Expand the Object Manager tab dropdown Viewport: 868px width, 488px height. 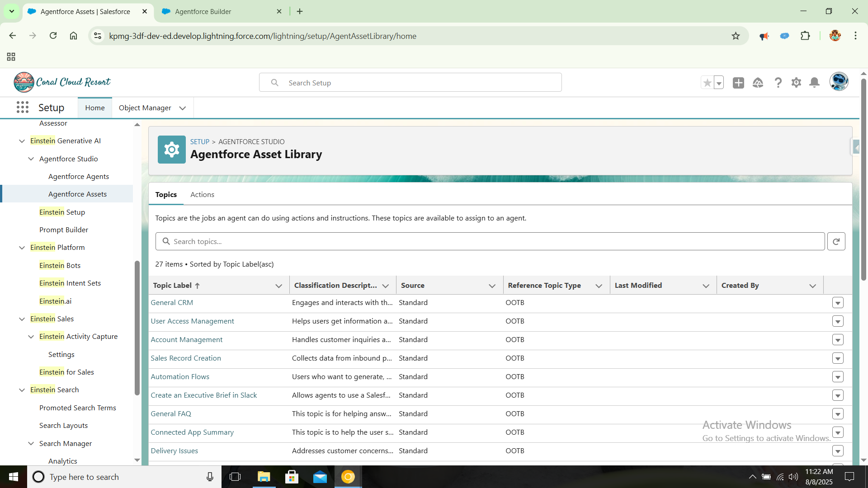click(x=183, y=108)
